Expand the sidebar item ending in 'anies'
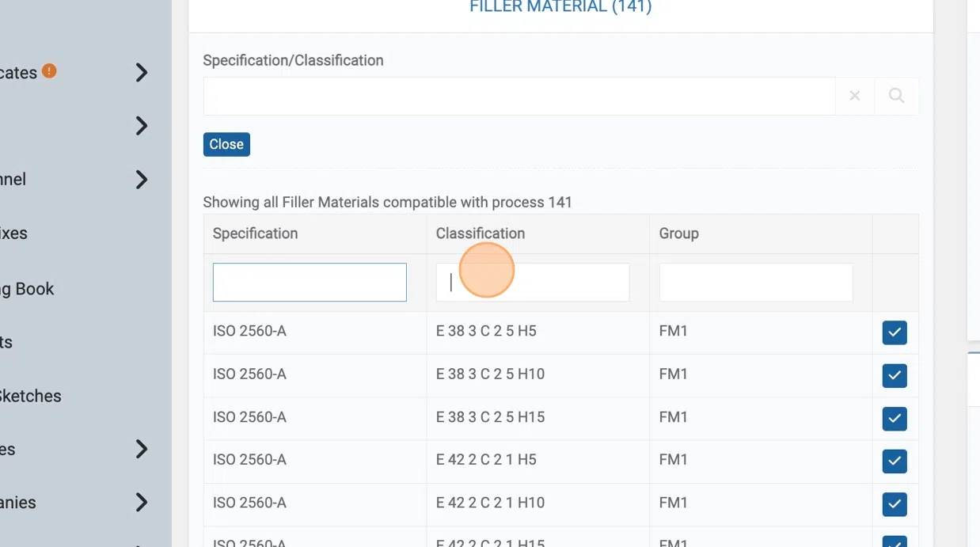 142,502
